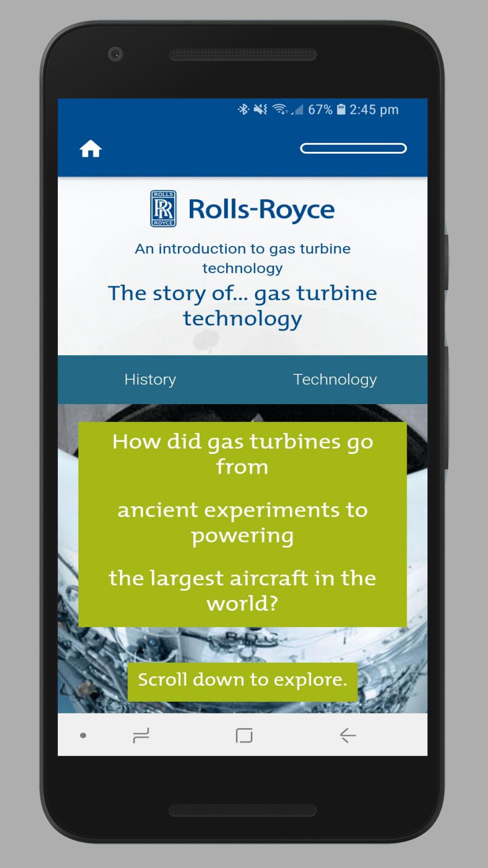Click the 'How did gas turbines go from' text
The height and width of the screenshot is (868, 488).
243,454
